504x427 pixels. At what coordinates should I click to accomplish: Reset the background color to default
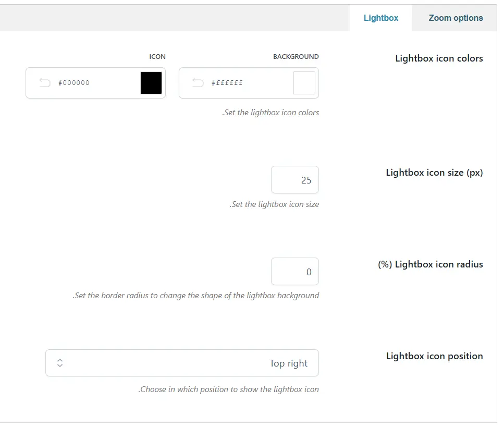point(198,82)
